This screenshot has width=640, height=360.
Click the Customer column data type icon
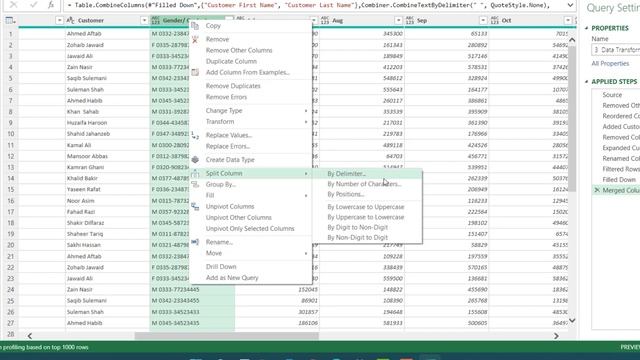[x=70, y=20]
